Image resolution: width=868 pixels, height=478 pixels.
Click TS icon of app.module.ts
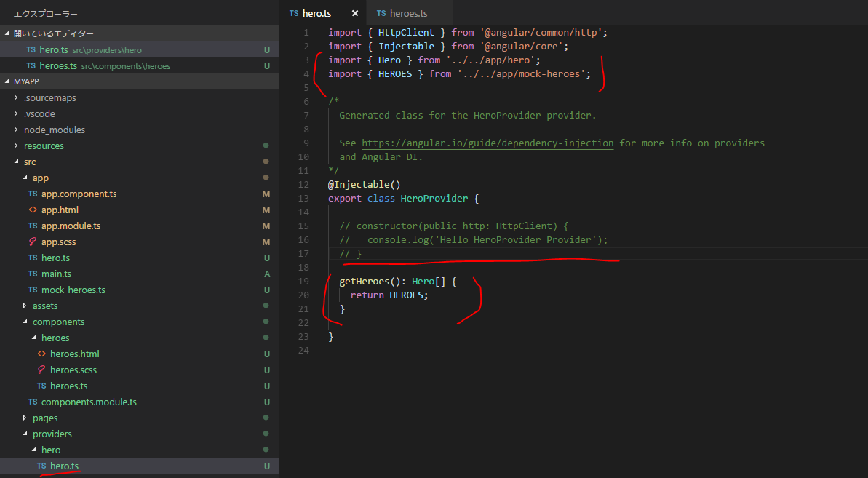click(33, 226)
